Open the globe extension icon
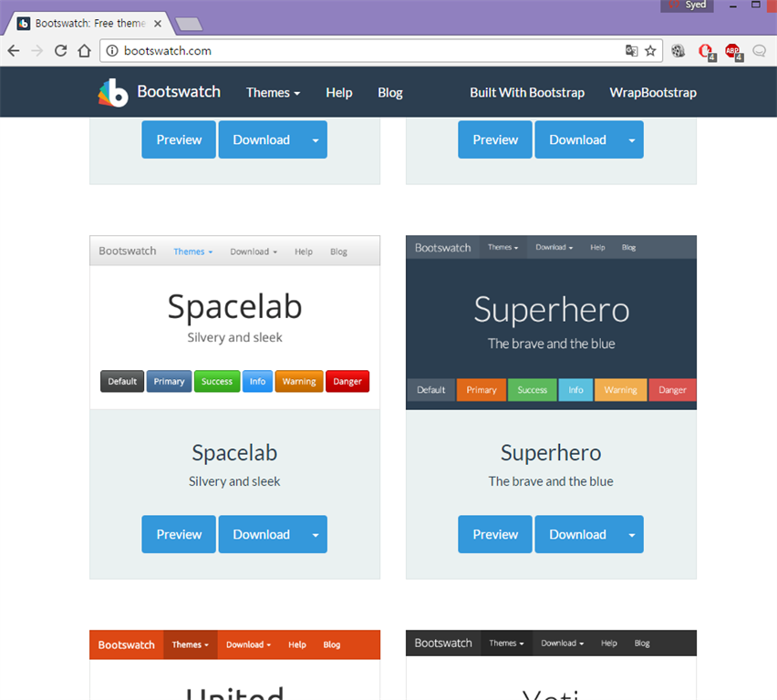The image size is (777, 700). pos(678,50)
